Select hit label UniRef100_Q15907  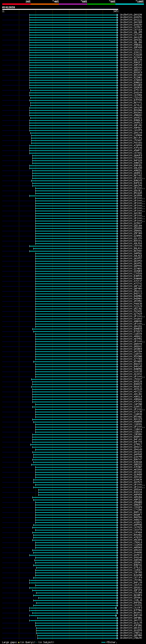click(x=131, y=223)
